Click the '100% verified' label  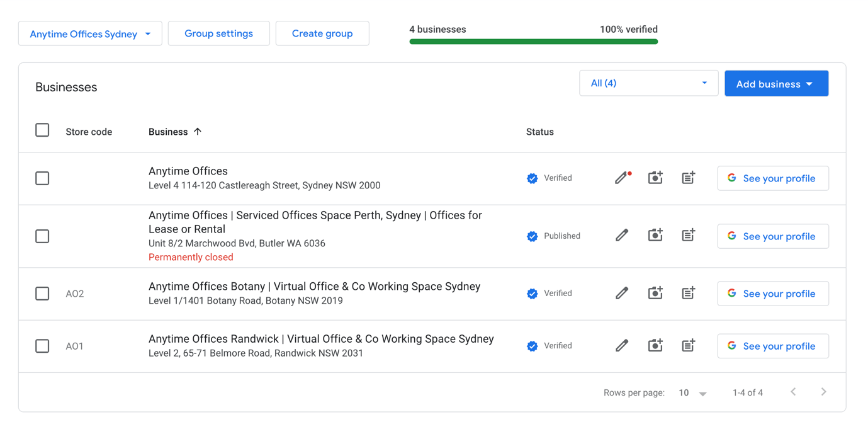pyautogui.click(x=629, y=30)
